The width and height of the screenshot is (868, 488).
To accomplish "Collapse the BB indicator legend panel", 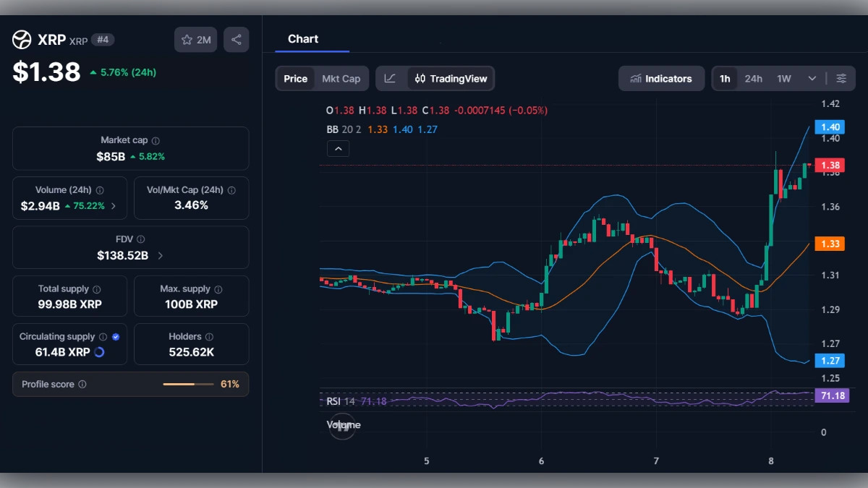I will [338, 148].
